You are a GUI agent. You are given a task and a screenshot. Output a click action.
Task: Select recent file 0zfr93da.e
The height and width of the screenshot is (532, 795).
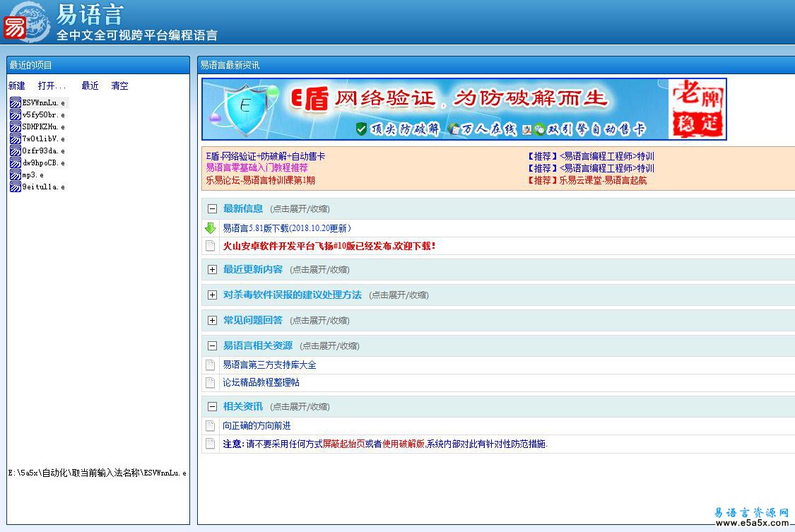[x=44, y=151]
